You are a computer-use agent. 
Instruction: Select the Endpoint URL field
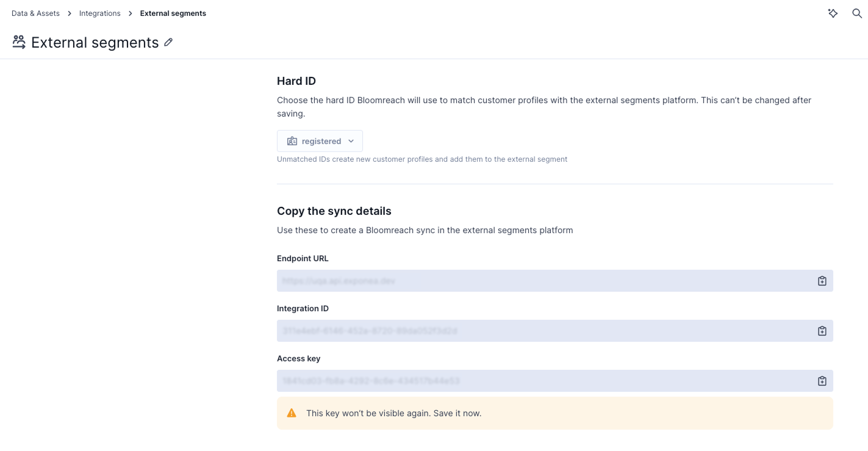point(555,281)
